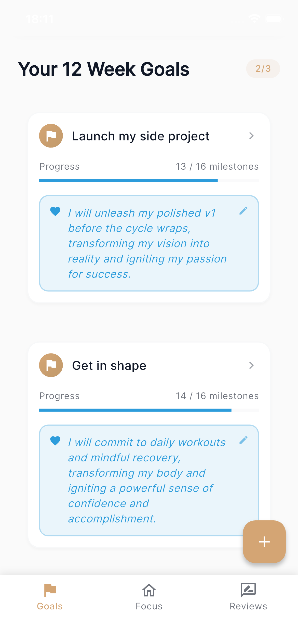298x644 pixels.
Task: Select the flag icon on Launch my side project
Action: click(51, 136)
